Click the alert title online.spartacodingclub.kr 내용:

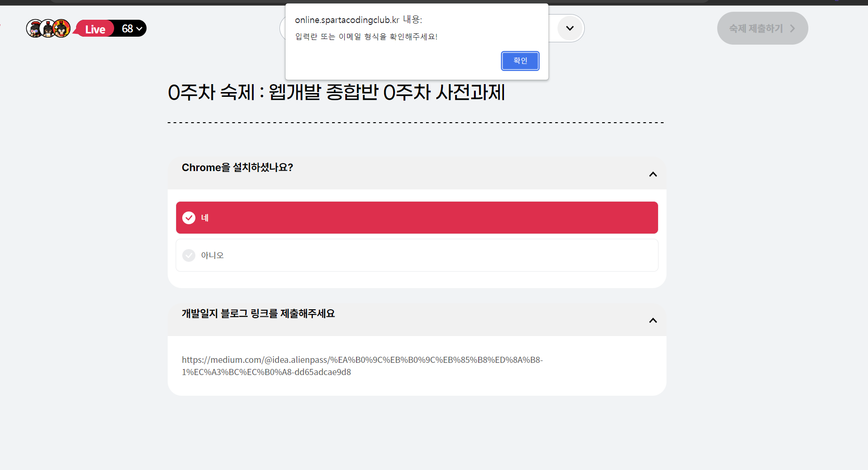[x=358, y=20]
